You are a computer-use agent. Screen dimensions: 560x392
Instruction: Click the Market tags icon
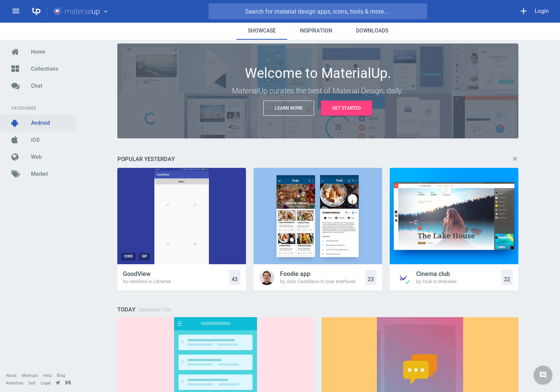[x=16, y=174]
